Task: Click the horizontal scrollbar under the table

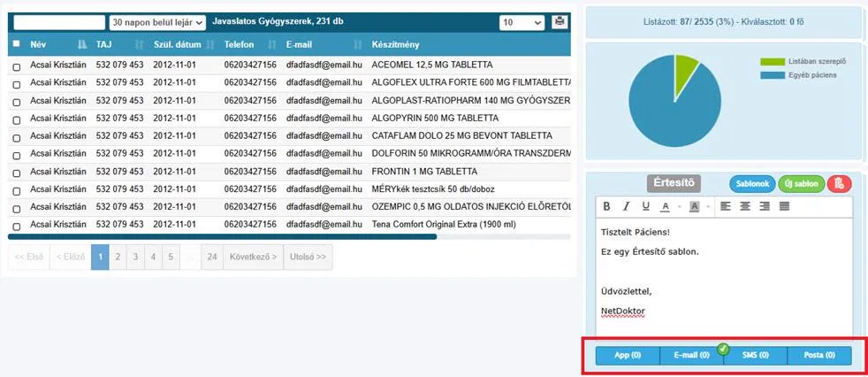Action: 222,237
